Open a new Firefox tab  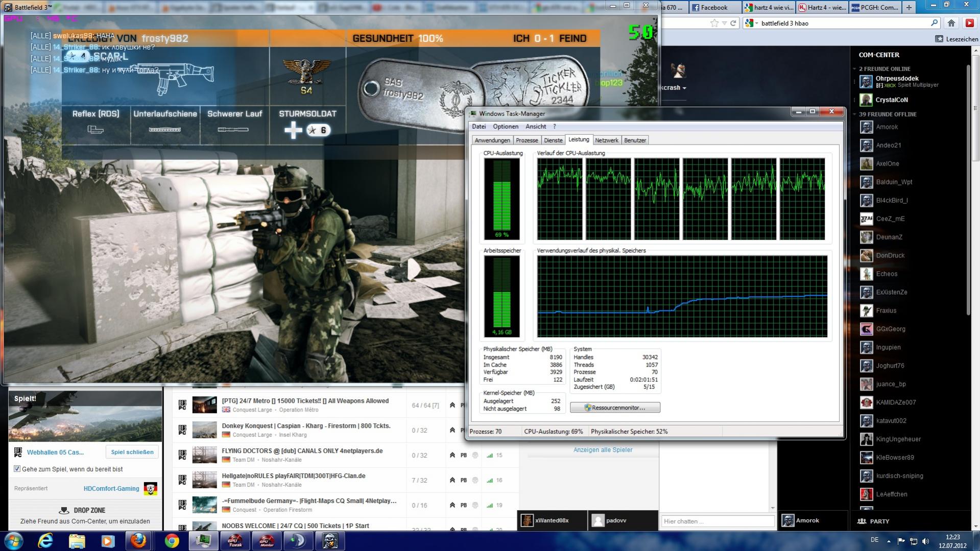tap(909, 7)
